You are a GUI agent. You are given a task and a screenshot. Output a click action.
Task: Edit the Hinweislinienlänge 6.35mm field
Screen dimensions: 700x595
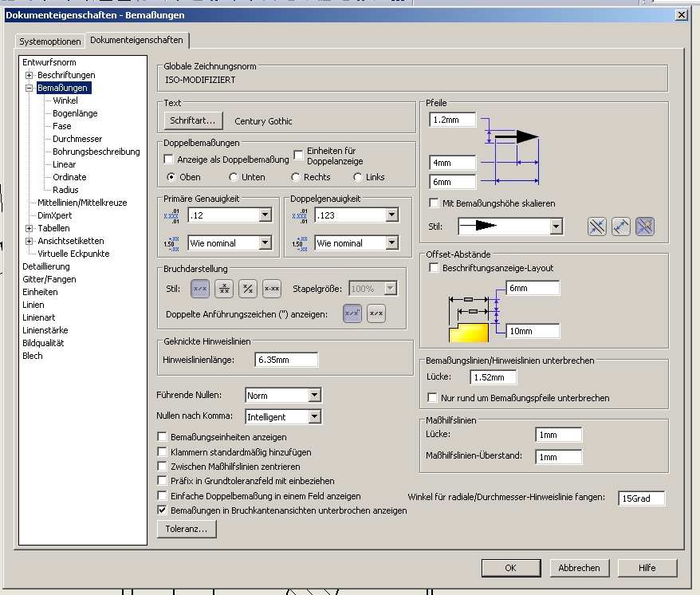pyautogui.click(x=286, y=360)
